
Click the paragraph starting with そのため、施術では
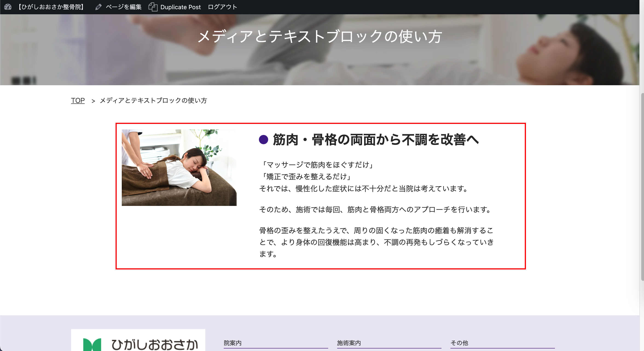click(375, 209)
